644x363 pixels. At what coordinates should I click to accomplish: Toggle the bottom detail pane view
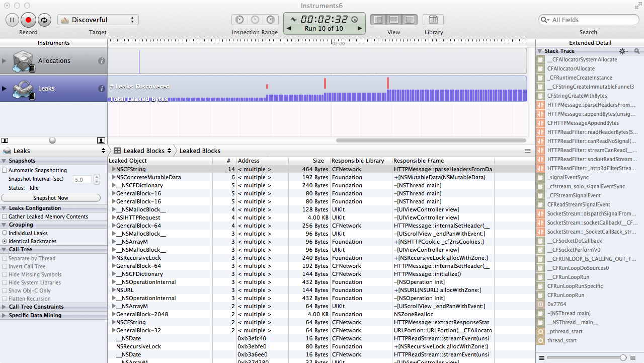pos(394,20)
